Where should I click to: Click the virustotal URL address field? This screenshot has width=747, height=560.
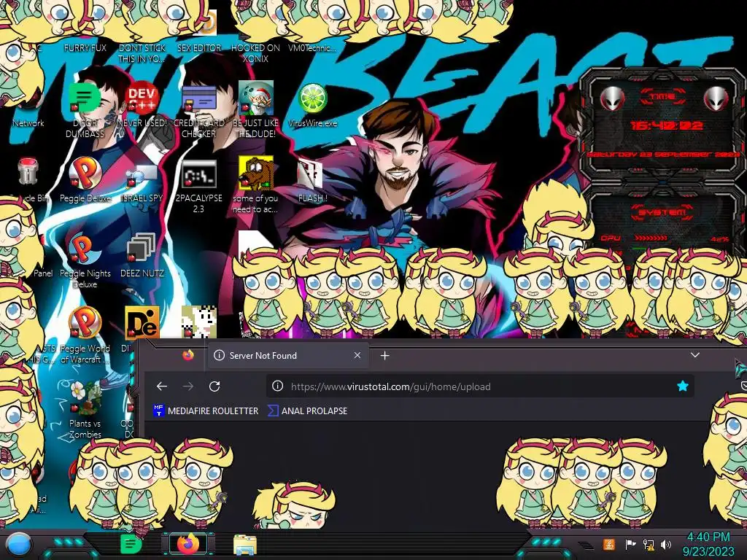480,386
